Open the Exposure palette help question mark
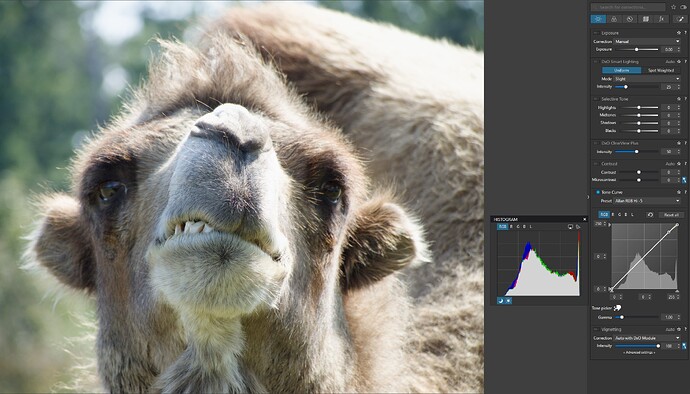The image size is (690, 394). (x=685, y=33)
